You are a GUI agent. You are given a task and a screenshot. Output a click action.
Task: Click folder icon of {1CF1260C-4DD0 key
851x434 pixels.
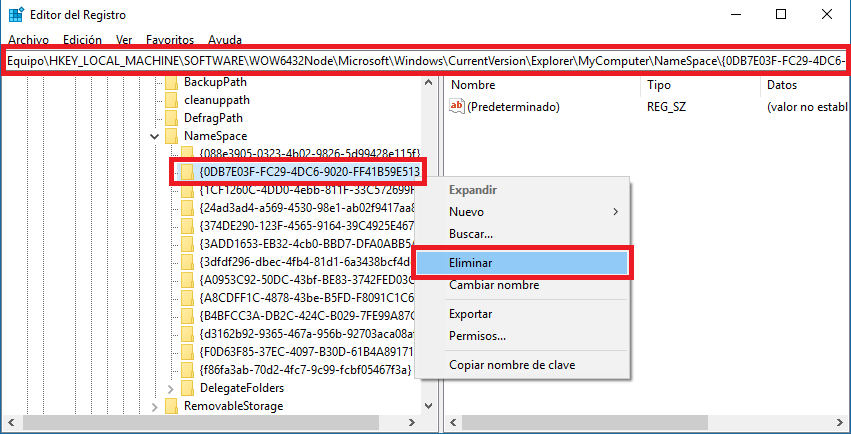click(187, 190)
